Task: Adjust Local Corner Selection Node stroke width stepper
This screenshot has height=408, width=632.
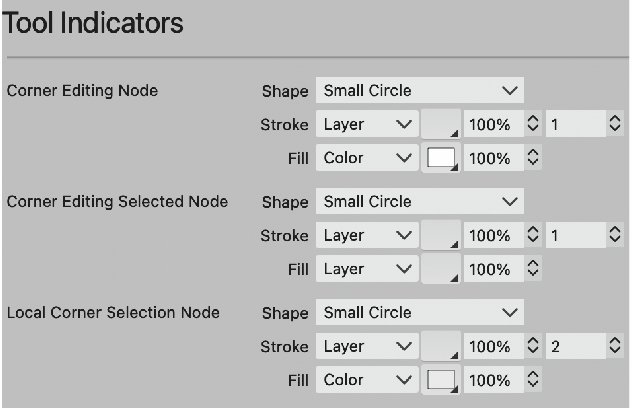Action: [615, 345]
